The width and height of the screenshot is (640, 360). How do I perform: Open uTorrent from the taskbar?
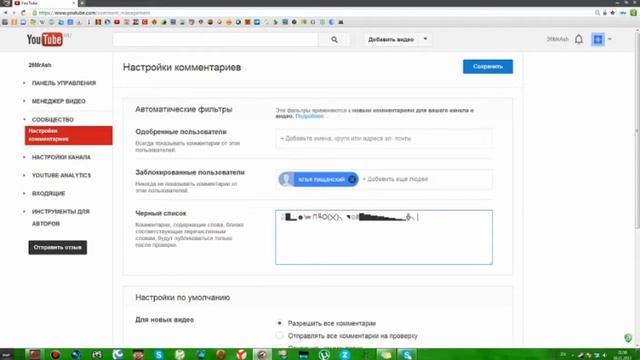coord(324,354)
